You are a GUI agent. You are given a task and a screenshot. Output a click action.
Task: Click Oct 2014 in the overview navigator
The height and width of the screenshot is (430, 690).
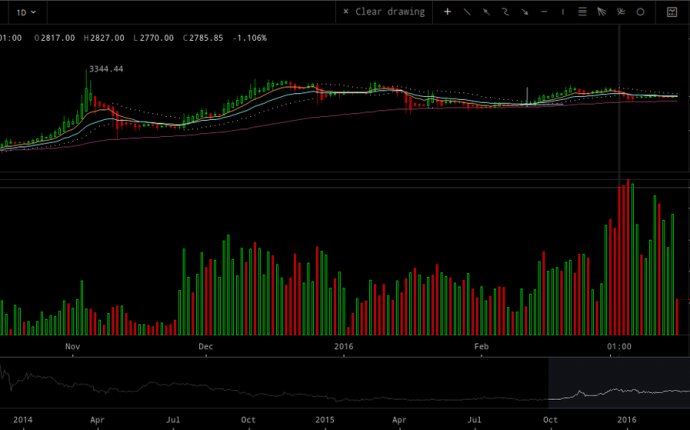249,420
